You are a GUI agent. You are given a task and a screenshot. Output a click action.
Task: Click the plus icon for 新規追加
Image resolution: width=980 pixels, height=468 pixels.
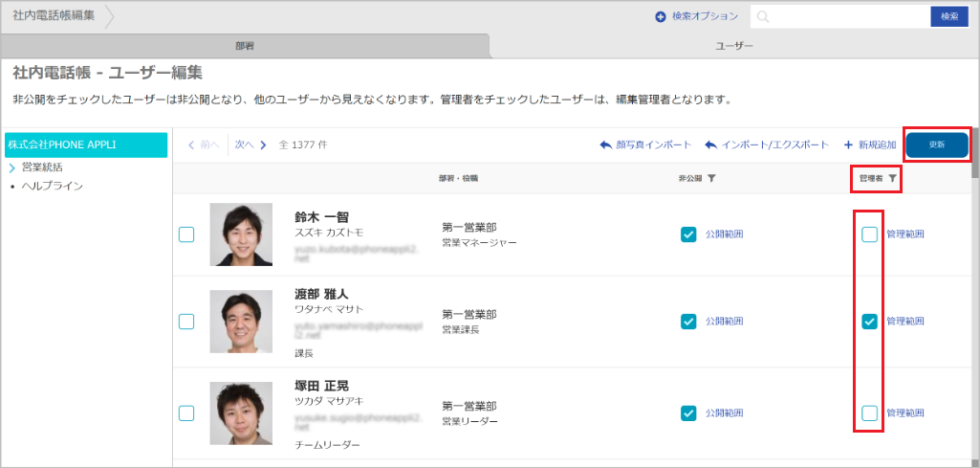[848, 145]
